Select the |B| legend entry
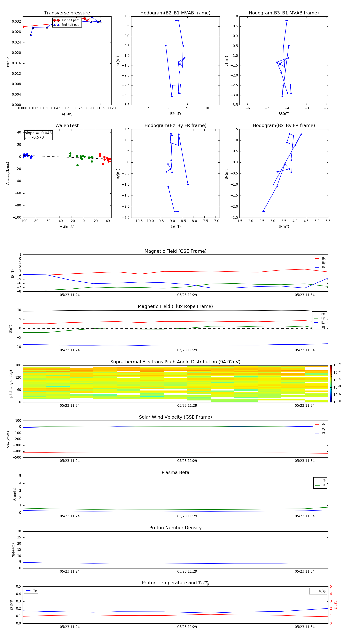Viewport: 351px width, 644px height. pyautogui.click(x=320, y=327)
